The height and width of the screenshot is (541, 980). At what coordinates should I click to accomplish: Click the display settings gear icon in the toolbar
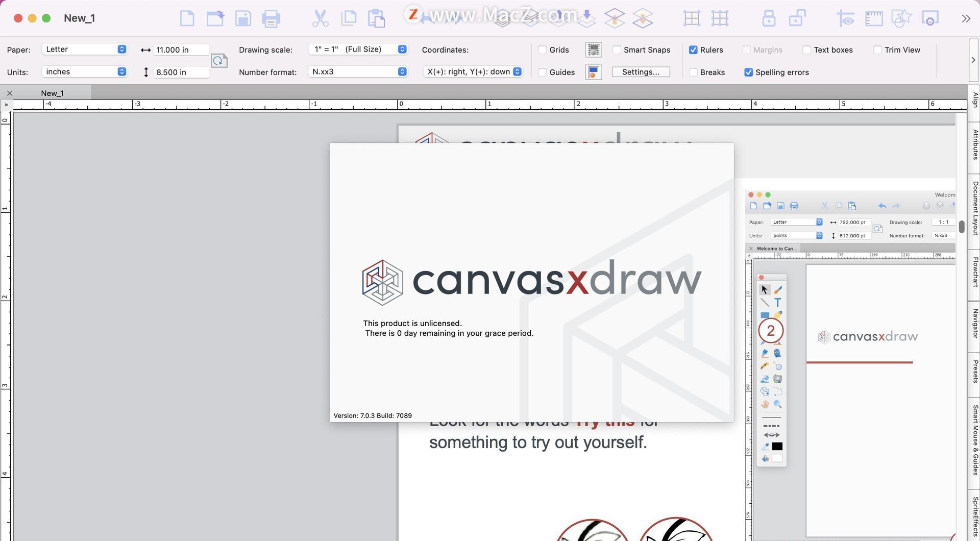930,18
